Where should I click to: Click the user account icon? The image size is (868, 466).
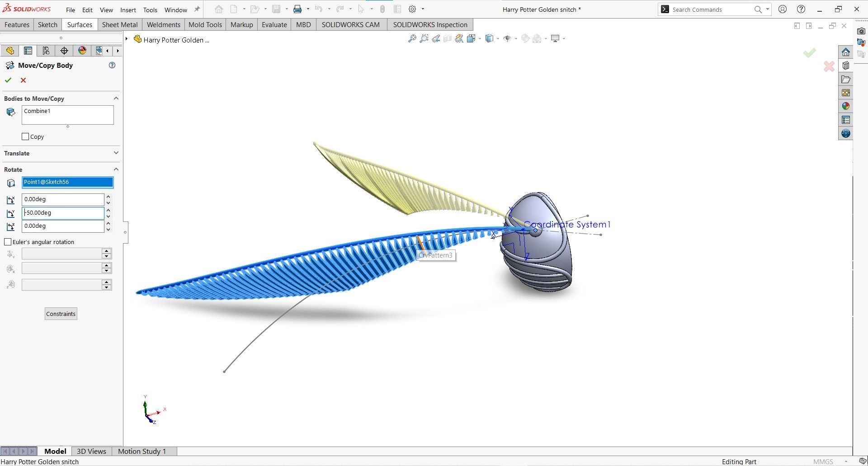pos(783,9)
